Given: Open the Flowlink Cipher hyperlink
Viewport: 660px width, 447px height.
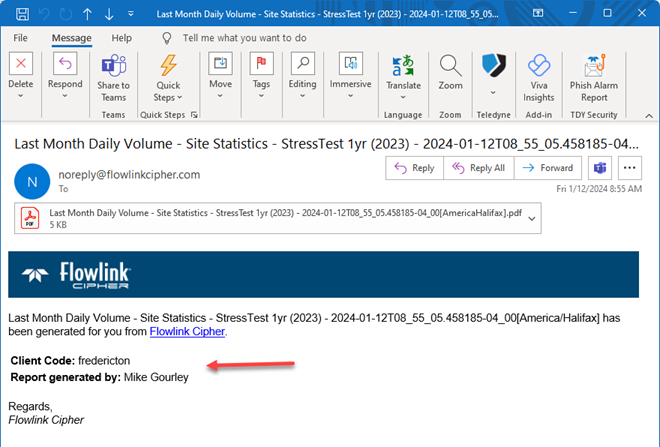Looking at the screenshot, I should pos(187,331).
